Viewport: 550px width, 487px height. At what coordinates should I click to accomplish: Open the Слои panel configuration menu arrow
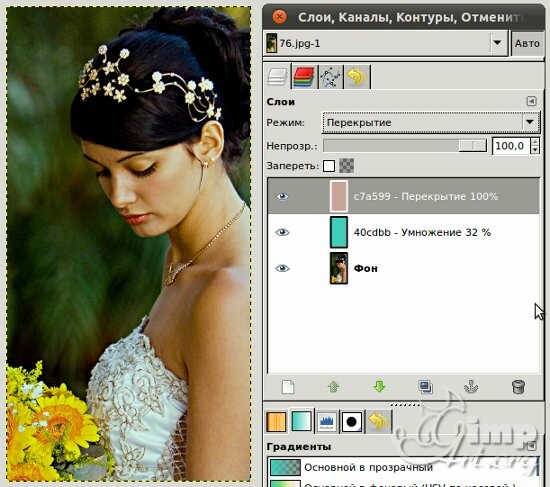tap(531, 101)
